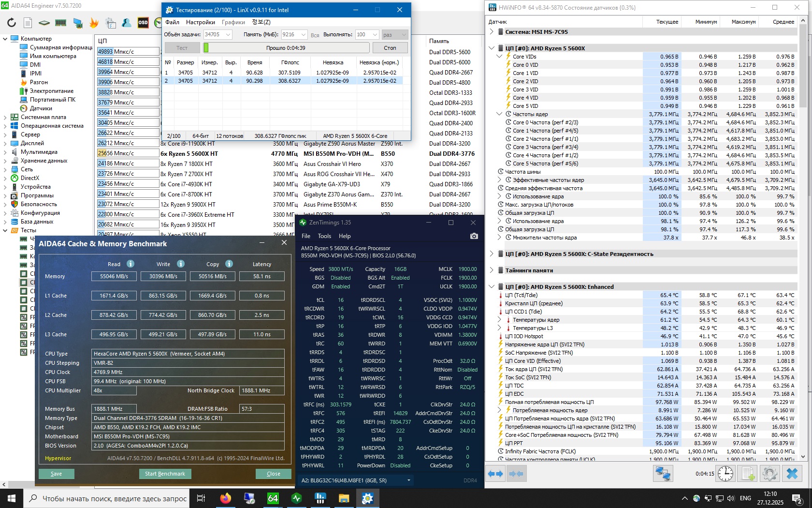Click the blue X icon in the HWiNFO bottom bar
The height and width of the screenshot is (508, 812).
[792, 473]
